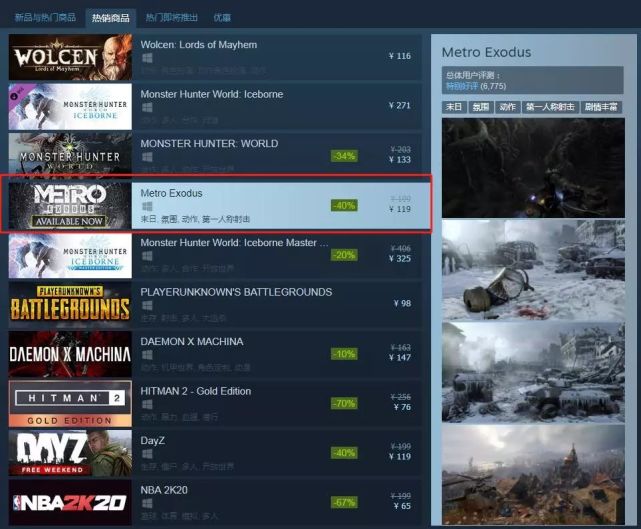
Task: Click the Windows icon under MONSTER HUNTER: WORLD
Action: tap(147, 157)
